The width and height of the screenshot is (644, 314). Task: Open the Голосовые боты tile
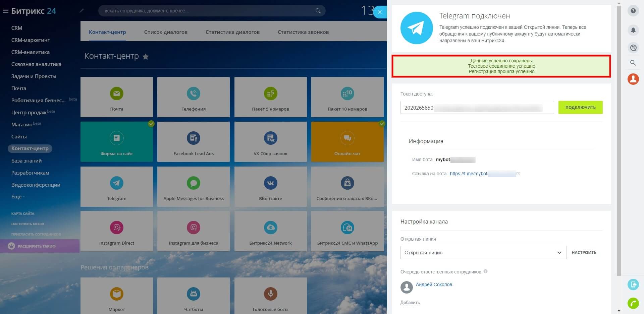tap(270, 296)
